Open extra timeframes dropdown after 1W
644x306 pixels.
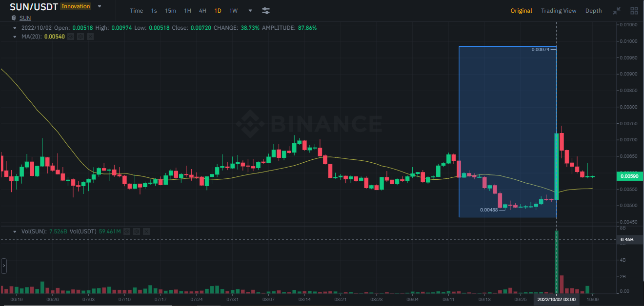(250, 10)
